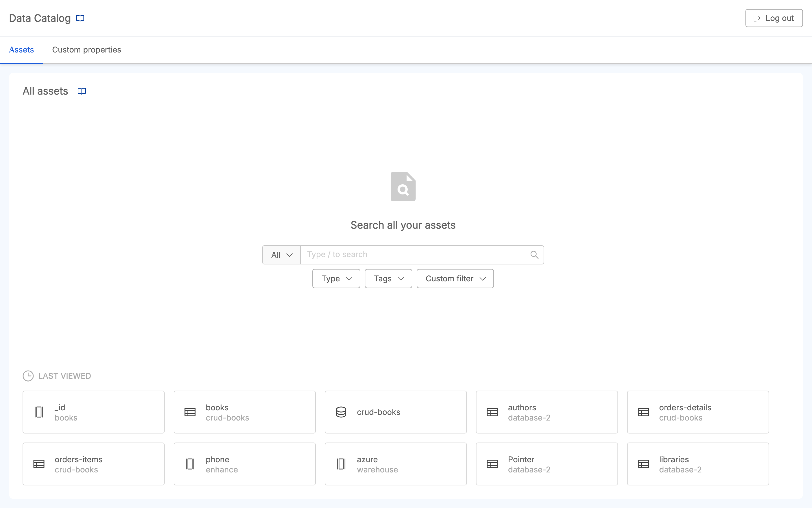
Task: Click the table icon on authors card
Action: [492, 412]
